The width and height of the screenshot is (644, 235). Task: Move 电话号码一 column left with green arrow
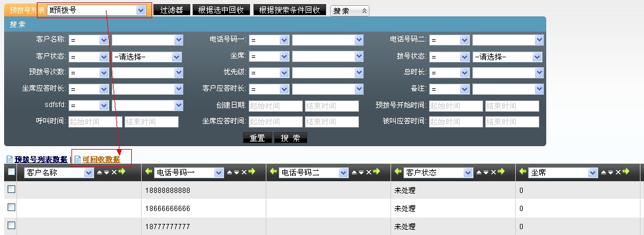click(148, 172)
